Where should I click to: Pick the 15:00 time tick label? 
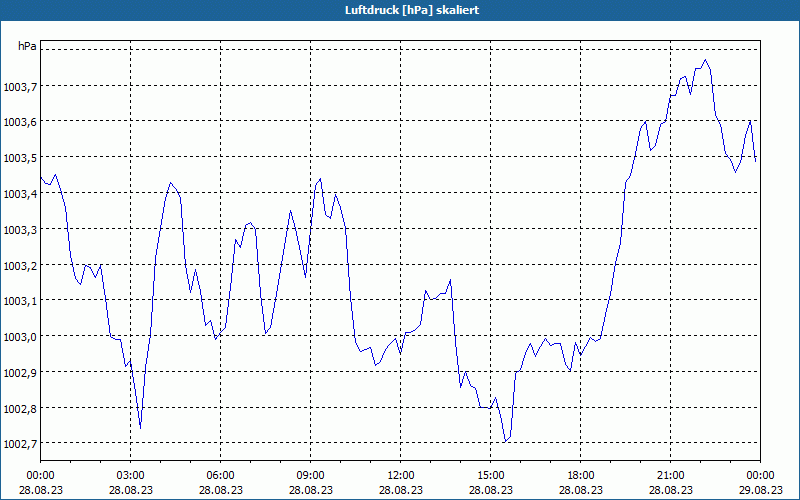491,476
